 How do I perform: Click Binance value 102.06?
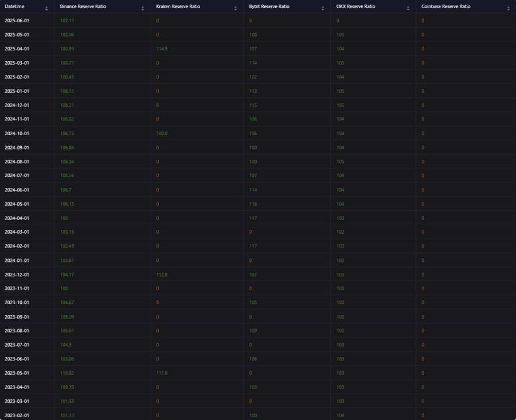click(67, 34)
